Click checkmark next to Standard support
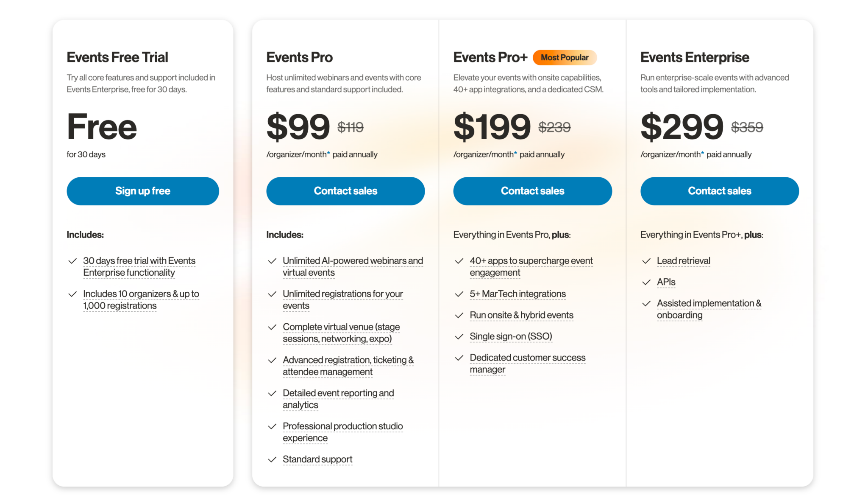This screenshot has width=868, height=498. click(272, 460)
